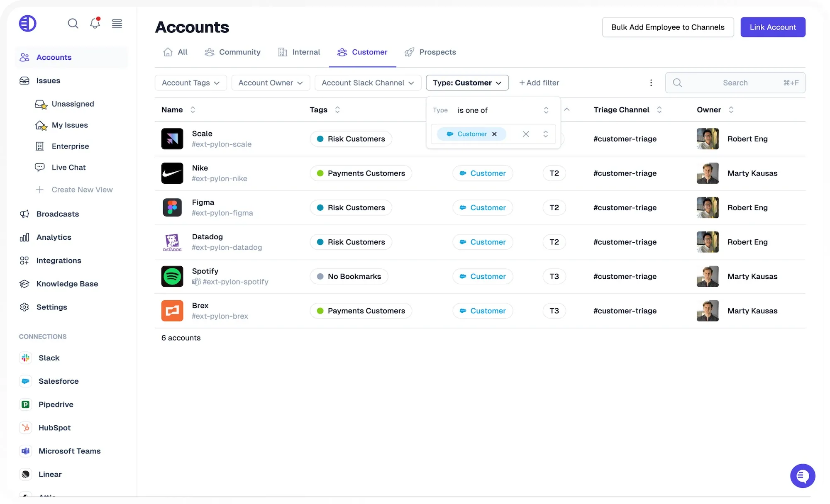Open the Unassigned issues view
The image size is (830, 504).
point(65,104)
